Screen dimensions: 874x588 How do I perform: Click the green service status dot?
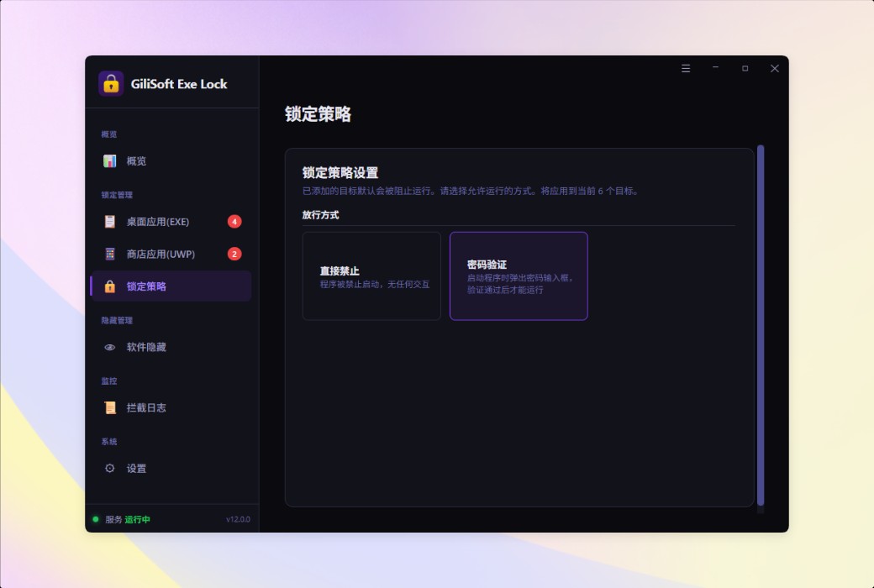(x=95, y=519)
